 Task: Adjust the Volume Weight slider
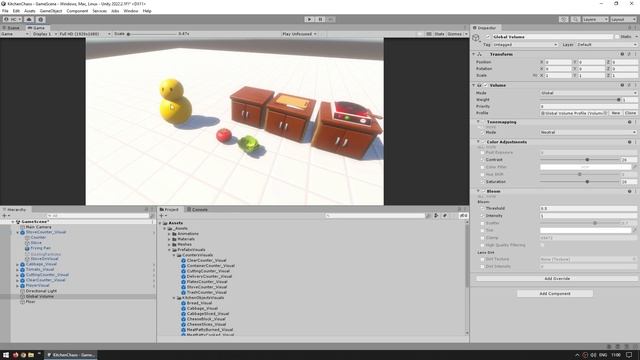coord(580,100)
